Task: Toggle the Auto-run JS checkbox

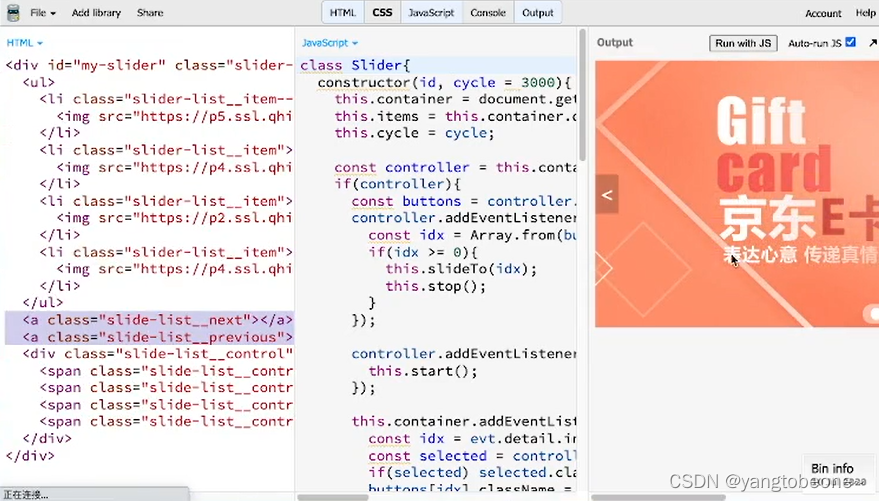Action: [x=850, y=42]
